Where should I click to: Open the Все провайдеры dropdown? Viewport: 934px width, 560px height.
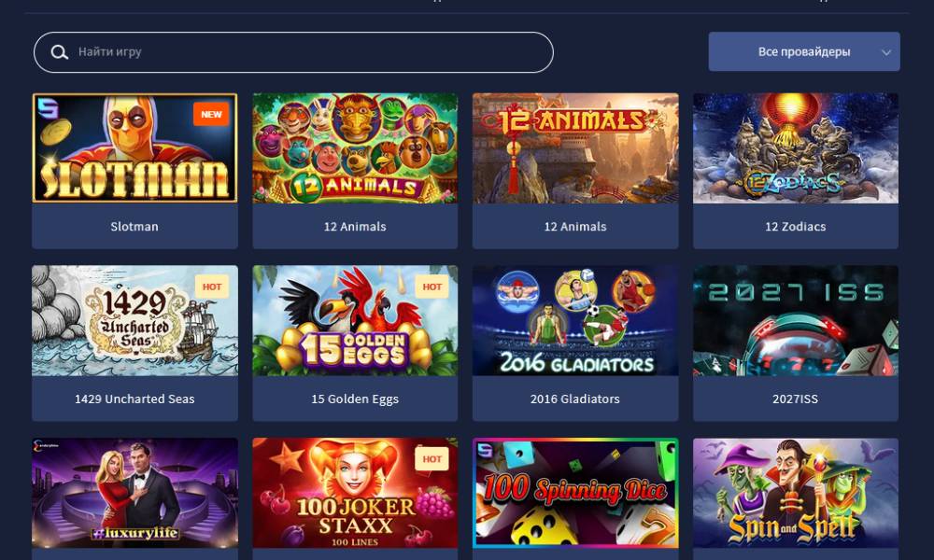804,51
